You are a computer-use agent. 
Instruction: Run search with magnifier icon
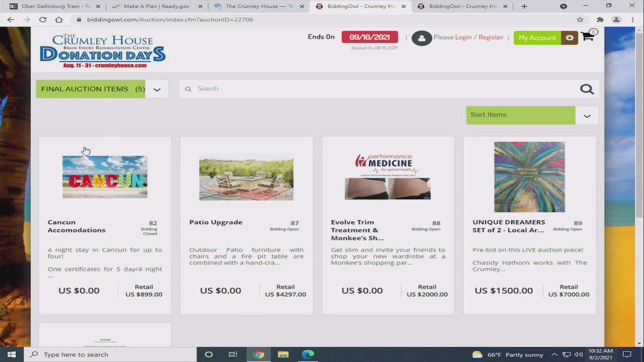coord(587,89)
